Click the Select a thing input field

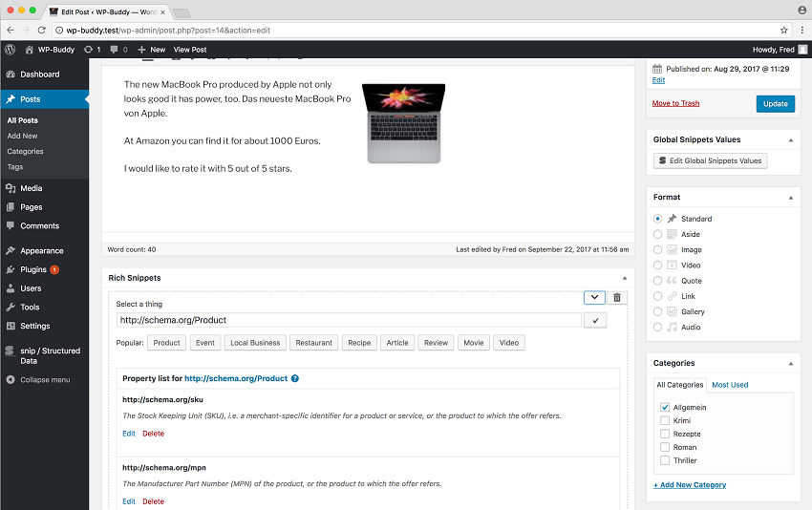coord(349,320)
